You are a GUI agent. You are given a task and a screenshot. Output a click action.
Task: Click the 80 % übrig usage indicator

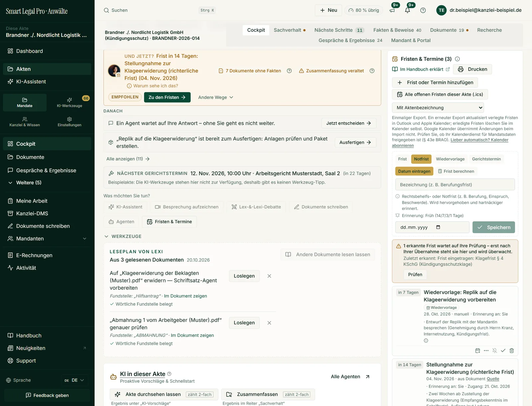coord(364,10)
